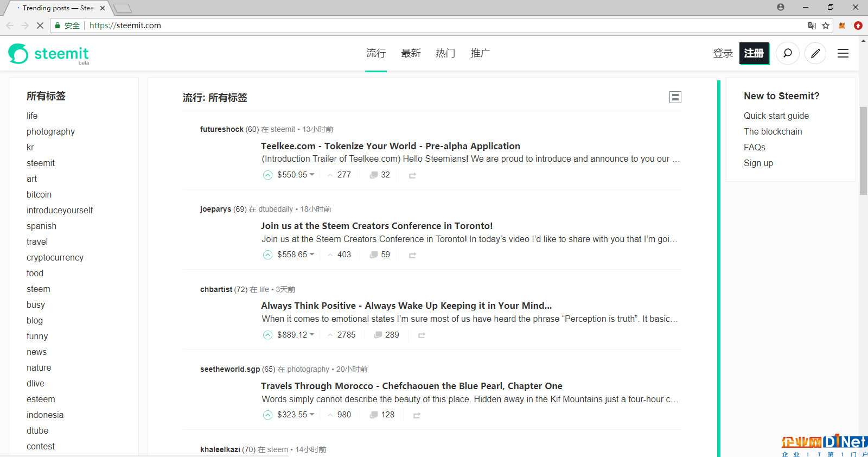Upvote the Steem Creators Conference post
Screen dimensions: 868x457
click(268, 255)
